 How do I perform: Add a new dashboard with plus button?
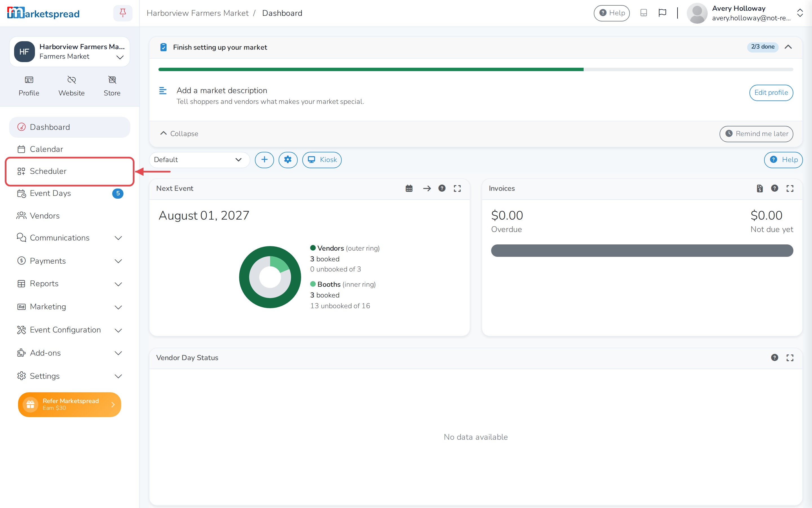(264, 160)
